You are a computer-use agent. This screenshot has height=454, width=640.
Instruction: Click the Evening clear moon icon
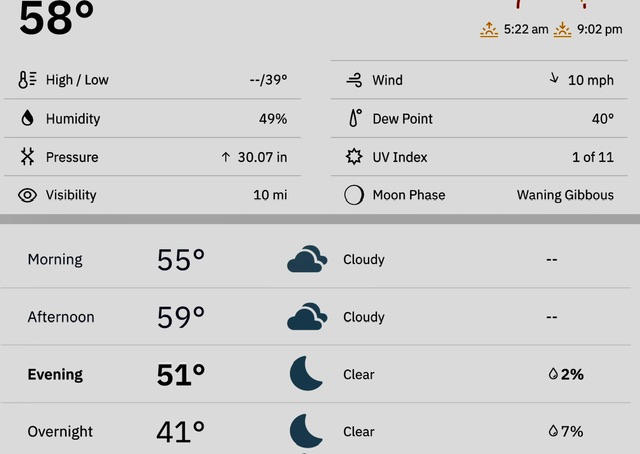pyautogui.click(x=306, y=374)
